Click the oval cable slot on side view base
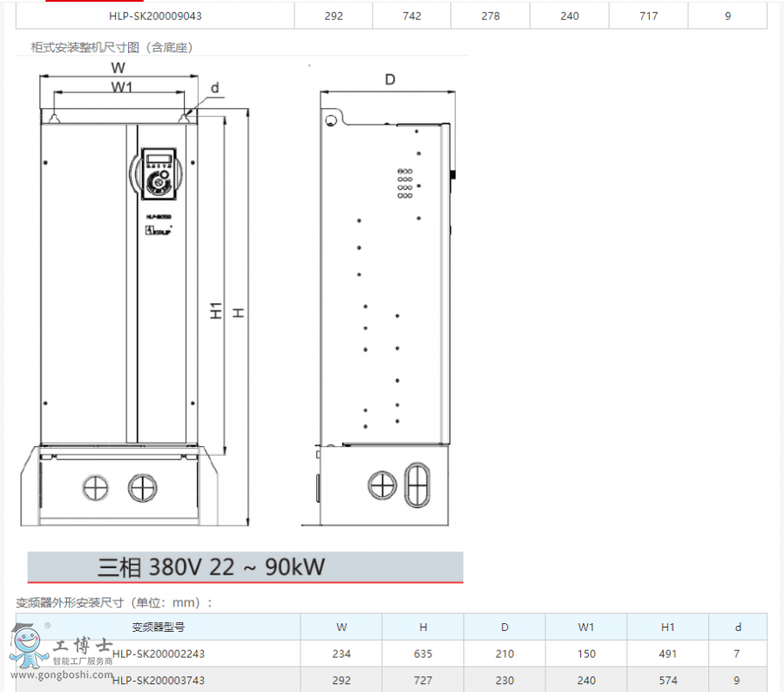Viewport: 784px width, 692px height. (417, 485)
